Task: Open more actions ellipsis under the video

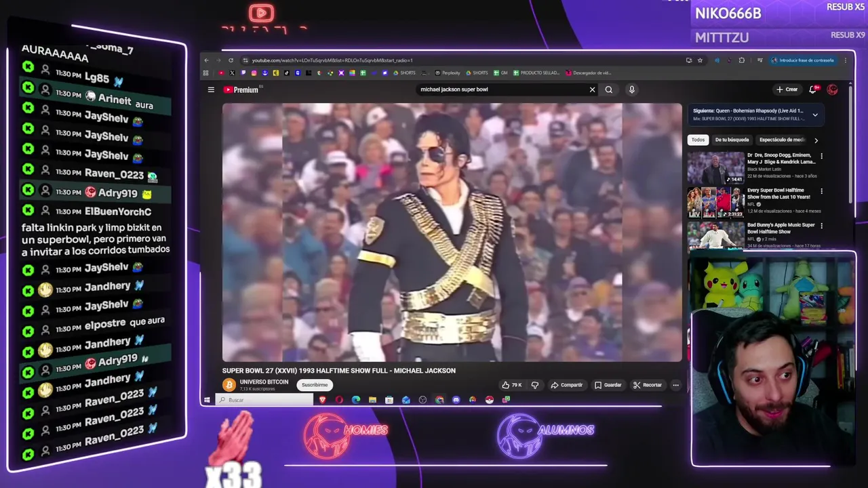Action: coord(675,385)
